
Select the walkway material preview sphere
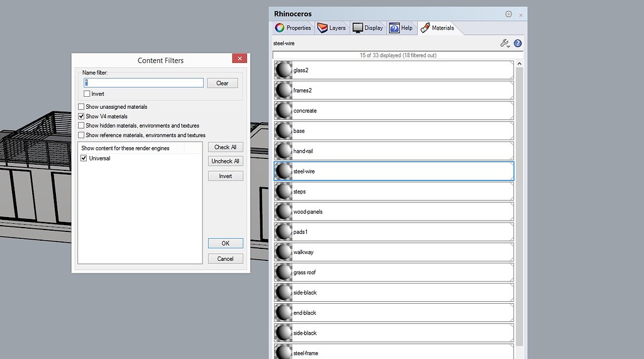coord(284,252)
